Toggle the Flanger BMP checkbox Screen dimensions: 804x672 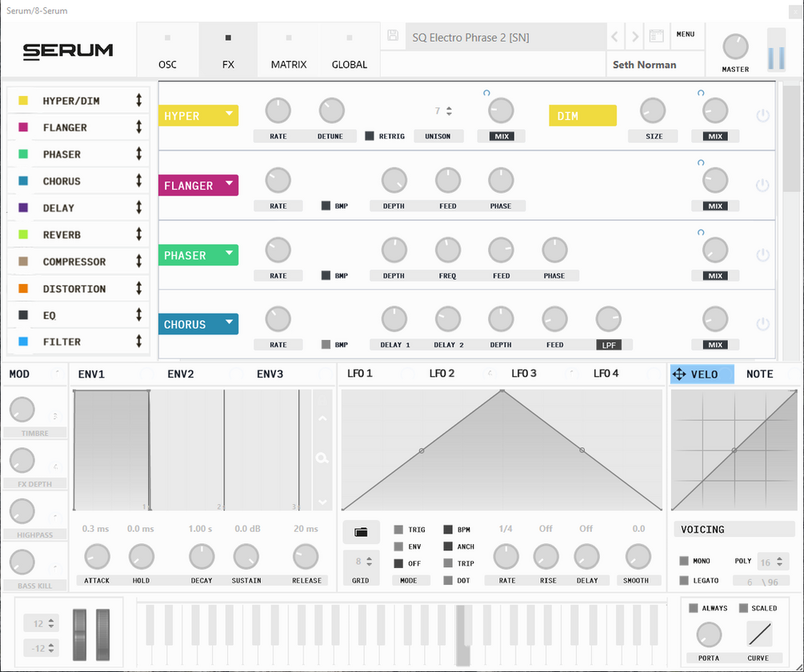pyautogui.click(x=326, y=206)
